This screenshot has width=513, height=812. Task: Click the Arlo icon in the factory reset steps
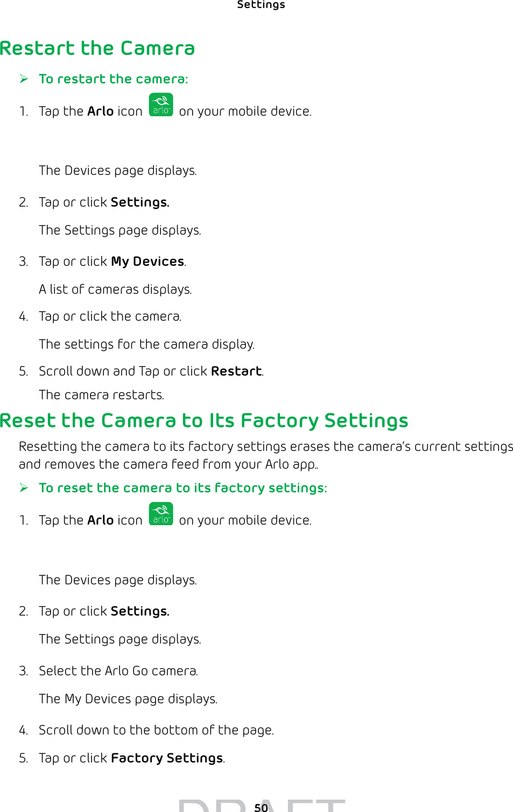pyautogui.click(x=161, y=514)
